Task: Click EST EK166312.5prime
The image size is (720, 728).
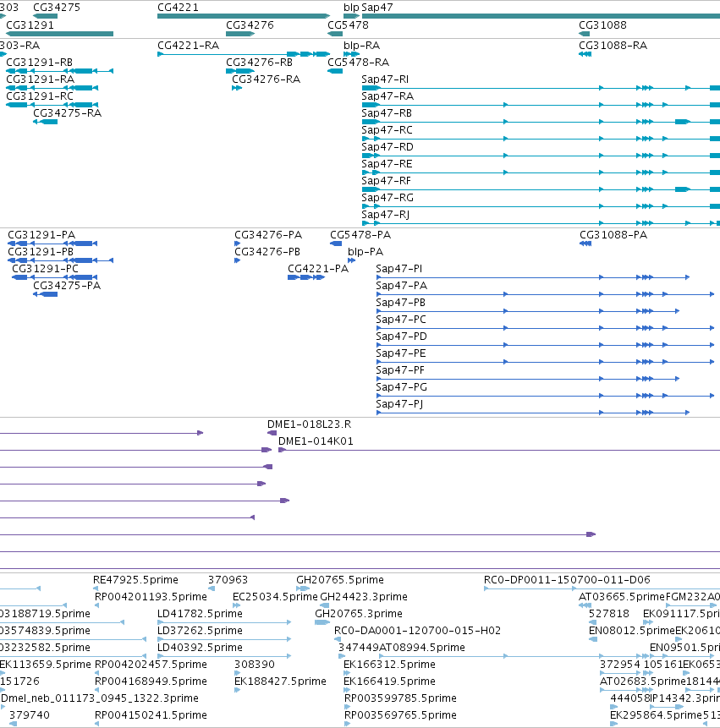Action: click(389, 665)
